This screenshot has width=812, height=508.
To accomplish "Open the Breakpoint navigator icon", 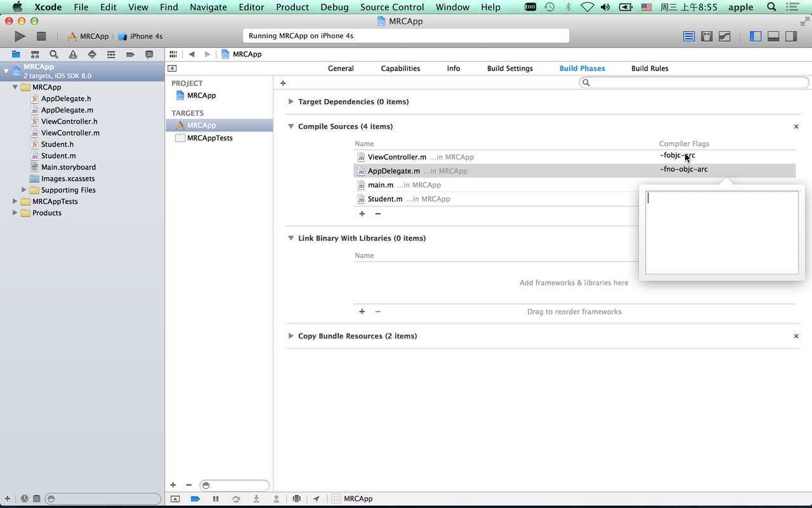I will pyautogui.click(x=130, y=55).
